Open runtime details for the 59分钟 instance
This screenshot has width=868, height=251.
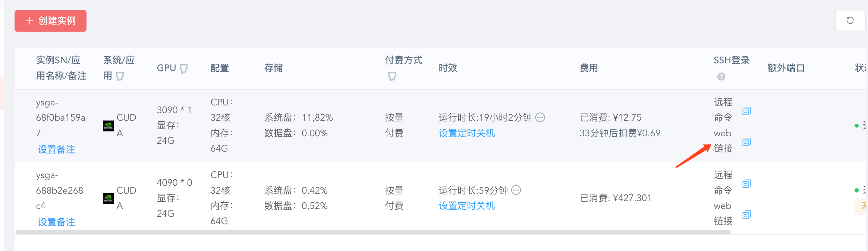[x=516, y=190]
